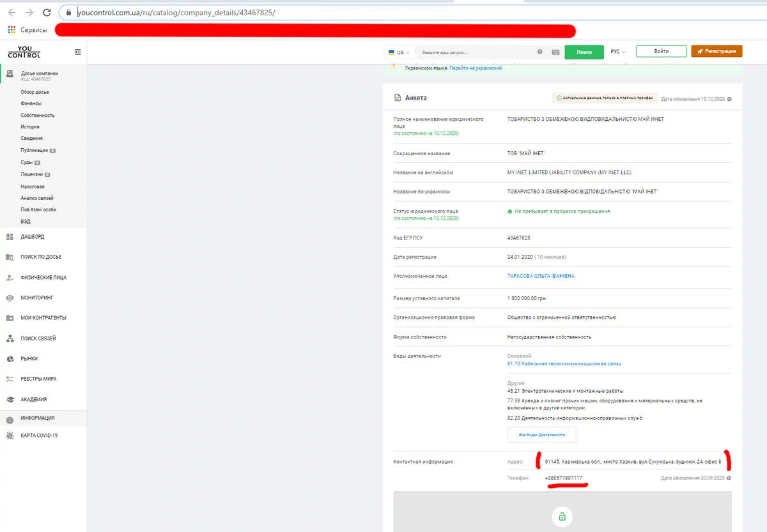Click the browser reload icon
The image size is (767, 532).
tap(47, 13)
